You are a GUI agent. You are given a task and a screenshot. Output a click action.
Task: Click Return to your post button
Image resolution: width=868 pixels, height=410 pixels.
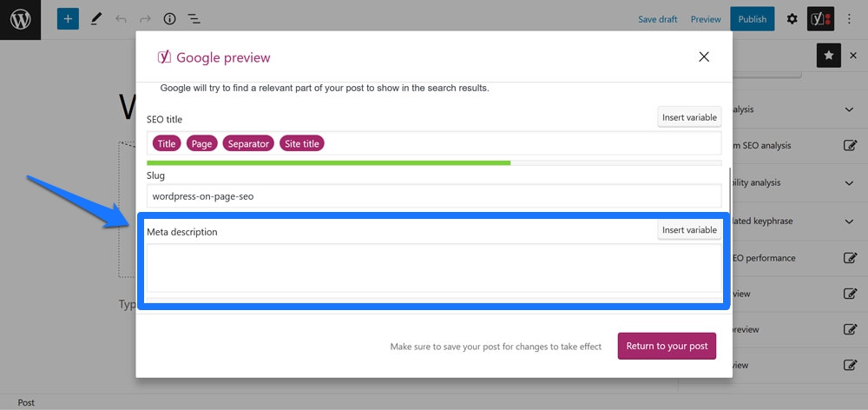[667, 347]
